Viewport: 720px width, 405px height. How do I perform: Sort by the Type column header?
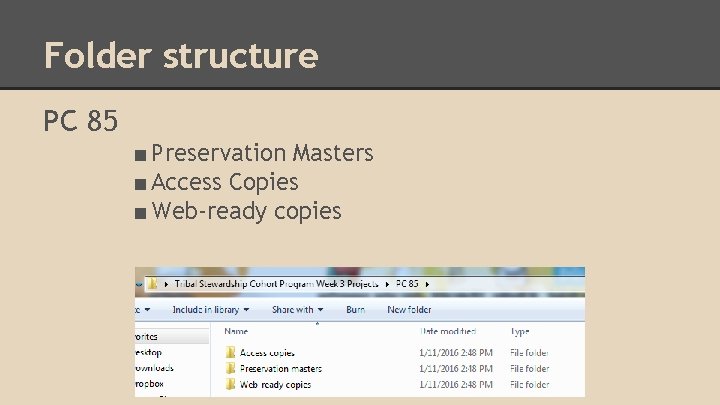point(520,331)
